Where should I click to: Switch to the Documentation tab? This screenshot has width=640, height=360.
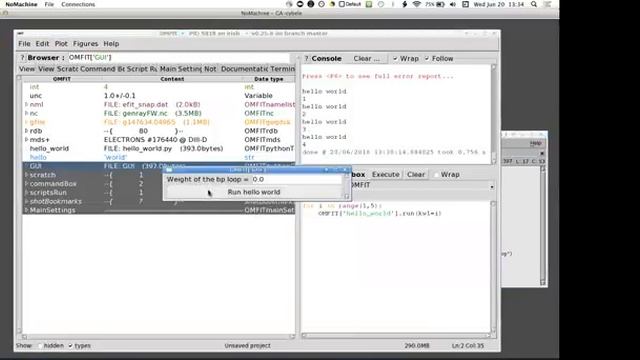[x=244, y=69]
